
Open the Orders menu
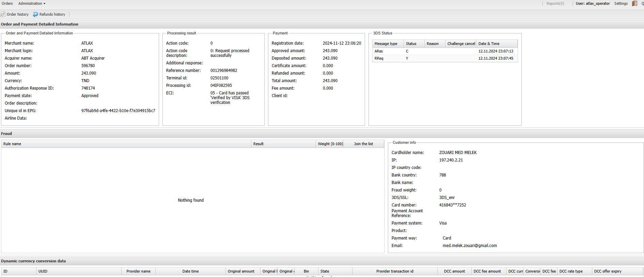click(7, 3)
